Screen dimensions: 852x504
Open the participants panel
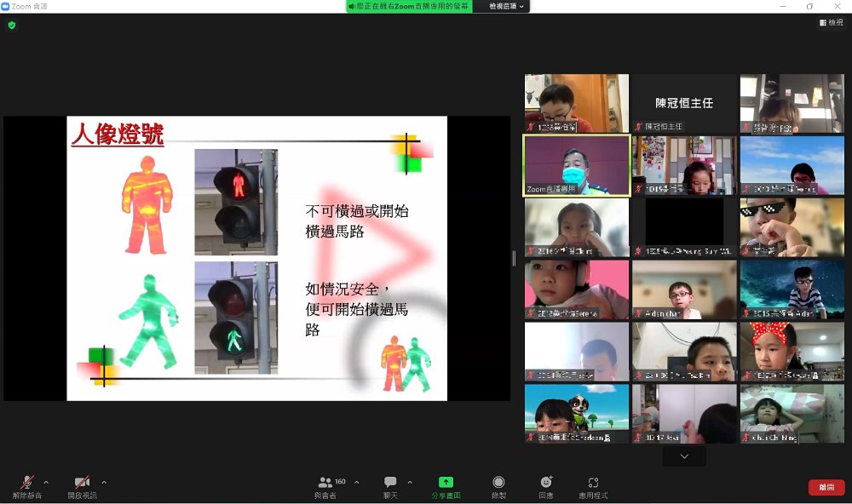point(325,484)
